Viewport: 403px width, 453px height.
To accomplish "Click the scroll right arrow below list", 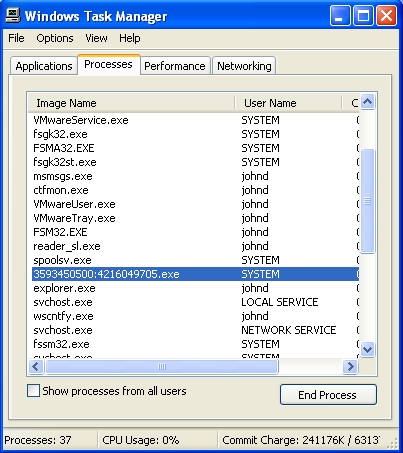I will pyautogui.click(x=350, y=367).
